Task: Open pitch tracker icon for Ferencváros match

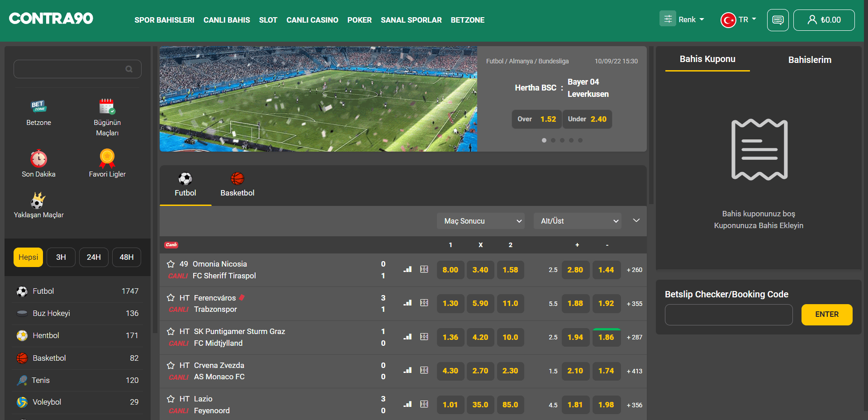Action: click(x=424, y=303)
